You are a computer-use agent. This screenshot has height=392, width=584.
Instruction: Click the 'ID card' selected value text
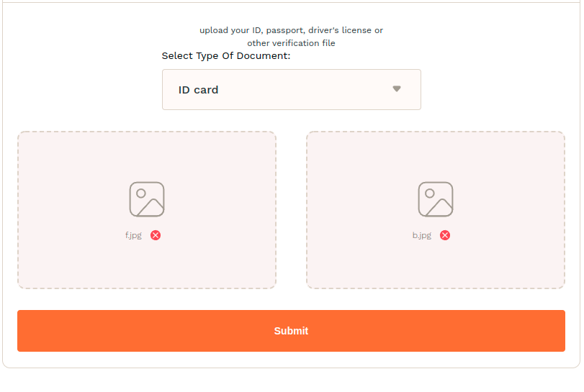point(199,90)
